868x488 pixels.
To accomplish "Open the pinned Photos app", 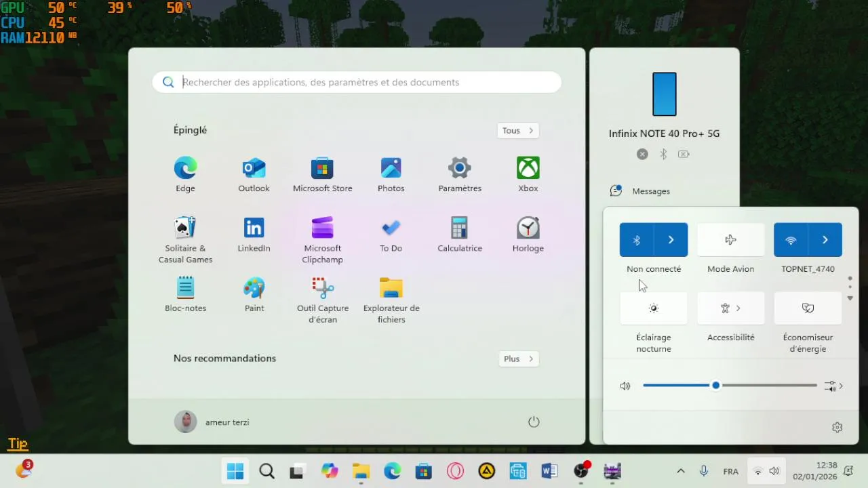I will (x=391, y=175).
